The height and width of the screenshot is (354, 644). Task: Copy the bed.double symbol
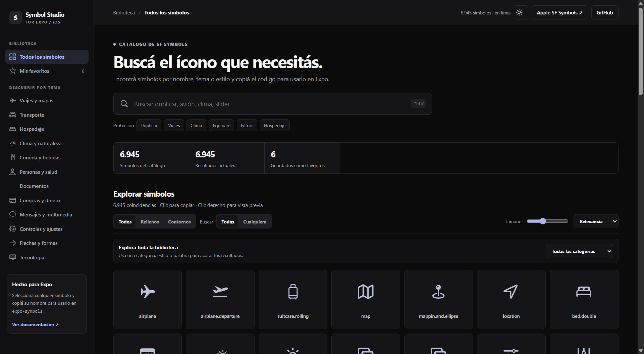point(584,299)
